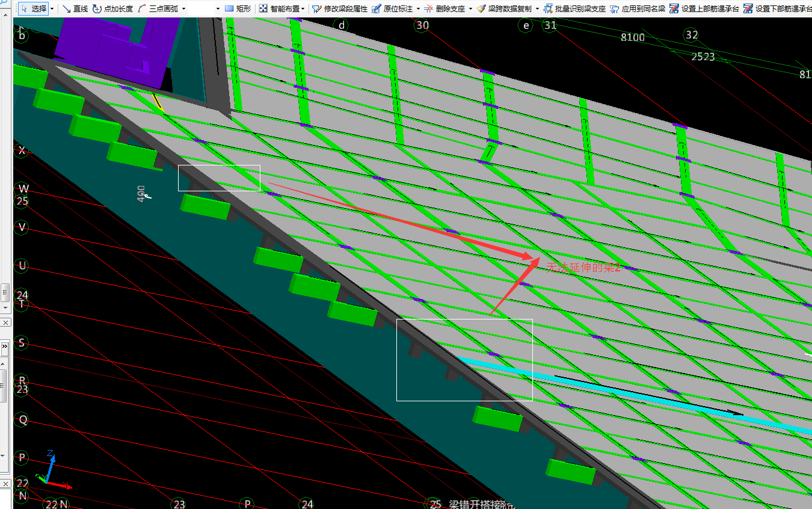
Task: Open 修改梁段属性 beam segment properties
Action: (340, 9)
